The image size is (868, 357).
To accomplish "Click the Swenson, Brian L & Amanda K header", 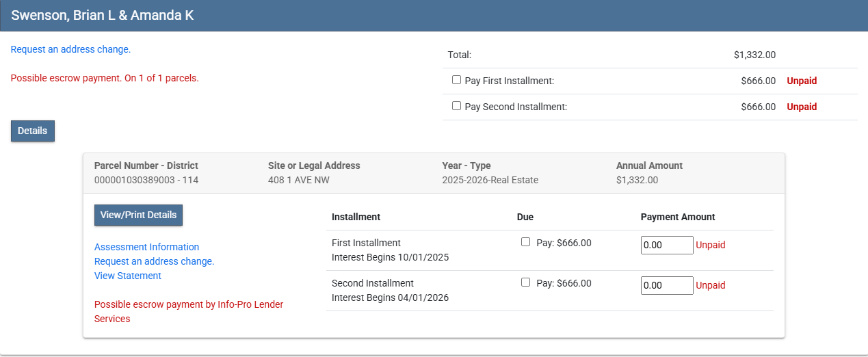I will click(103, 15).
